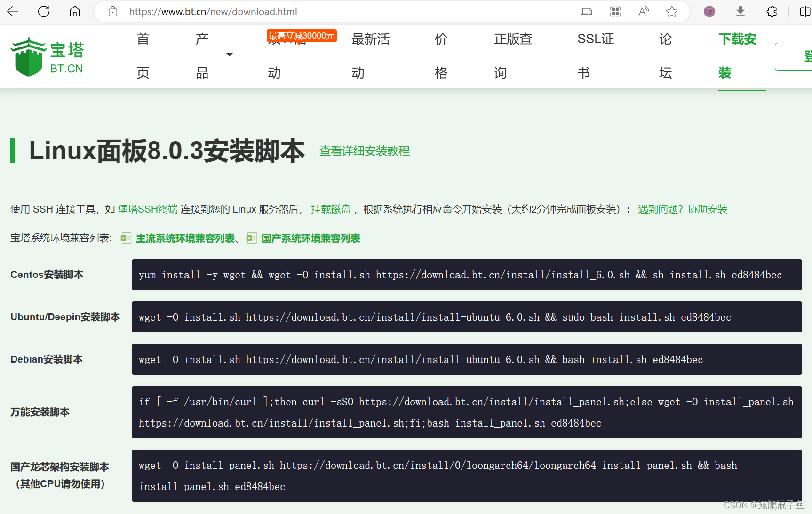Viewport: 812px width, 514px height.
Task: Click the Debian安装脚本 label
Action: coord(47,359)
